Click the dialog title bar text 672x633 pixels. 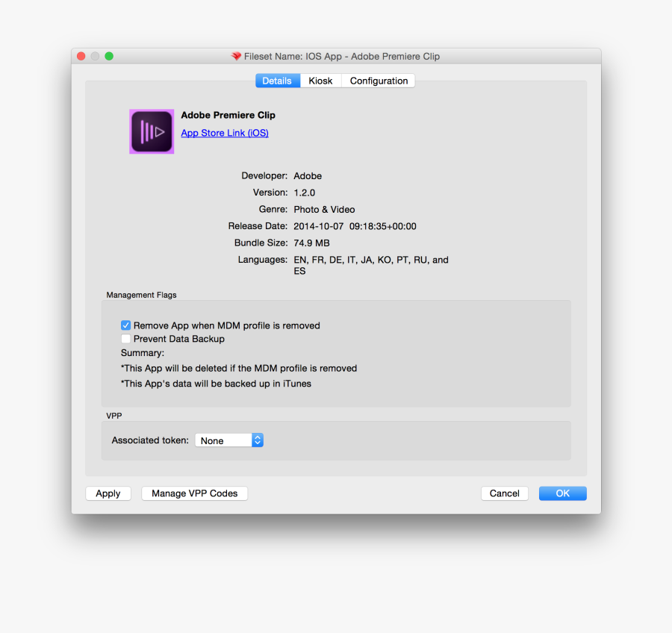[x=343, y=56]
